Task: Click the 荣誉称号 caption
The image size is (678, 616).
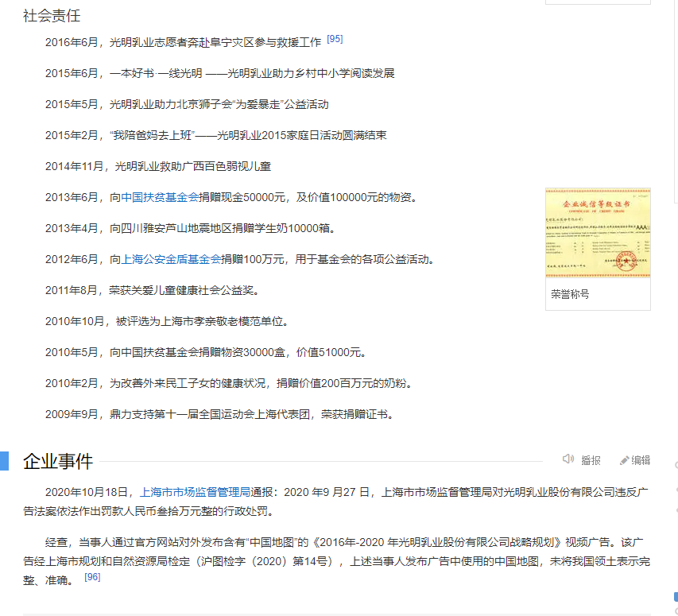Action: 570,294
